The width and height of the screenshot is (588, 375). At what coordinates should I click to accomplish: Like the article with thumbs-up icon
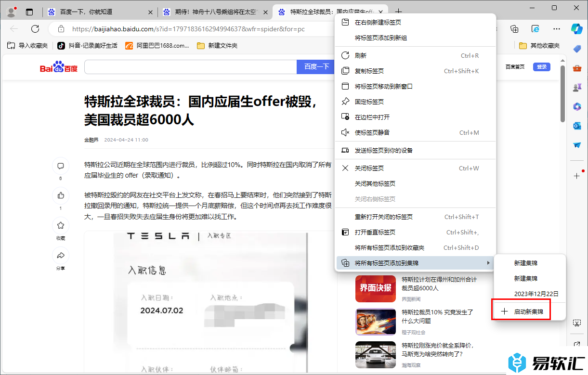coord(61,195)
